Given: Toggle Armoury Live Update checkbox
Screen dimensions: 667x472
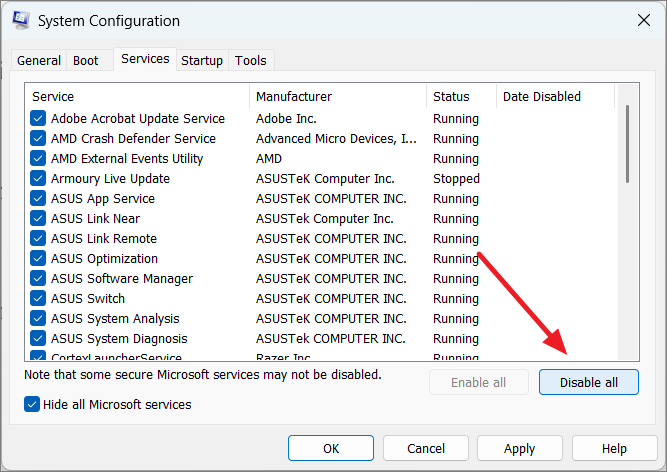Looking at the screenshot, I should coord(38,178).
